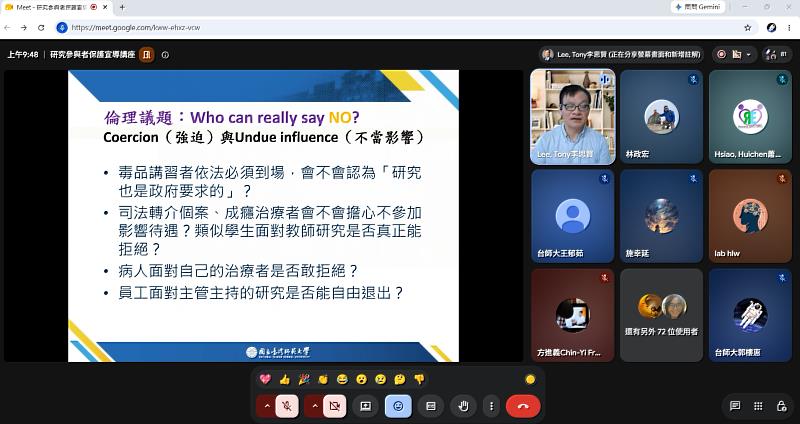Screen dimensions: 800x424
Task: Open the participants list (81)
Action: [x=777, y=54]
